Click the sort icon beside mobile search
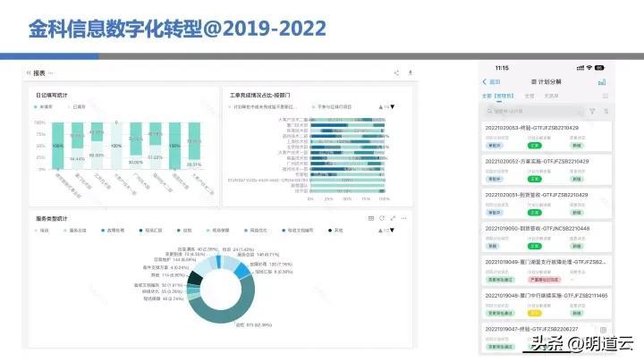Screen dimensions: 644x362 (x=605, y=112)
